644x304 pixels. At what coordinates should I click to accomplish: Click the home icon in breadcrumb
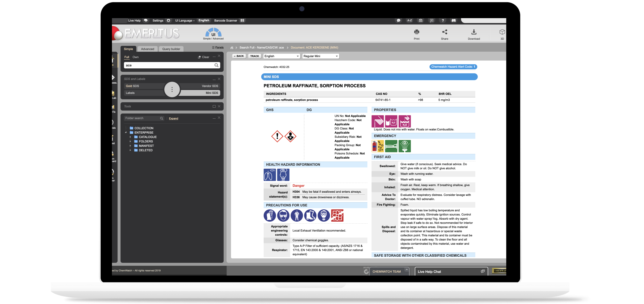tap(232, 48)
